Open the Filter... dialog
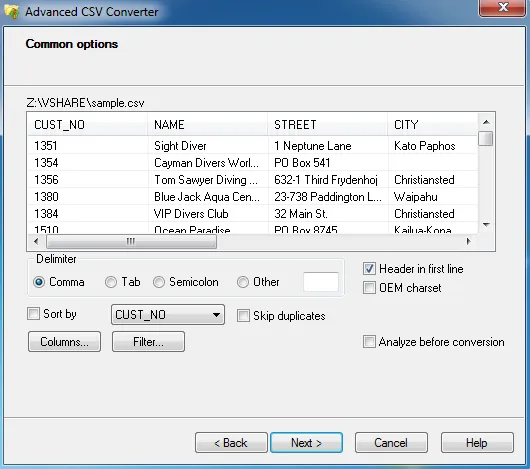Viewport: 530px width, 469px height. (148, 342)
